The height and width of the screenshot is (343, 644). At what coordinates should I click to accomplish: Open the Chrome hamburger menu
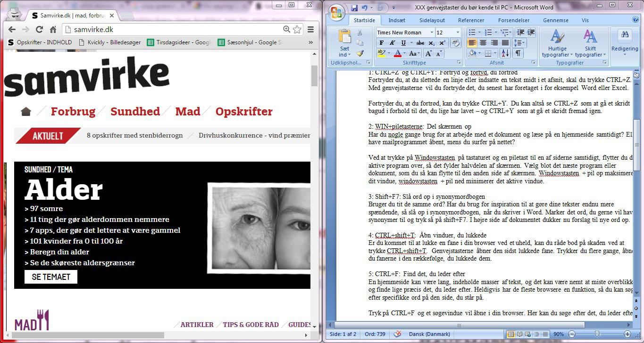coord(310,29)
